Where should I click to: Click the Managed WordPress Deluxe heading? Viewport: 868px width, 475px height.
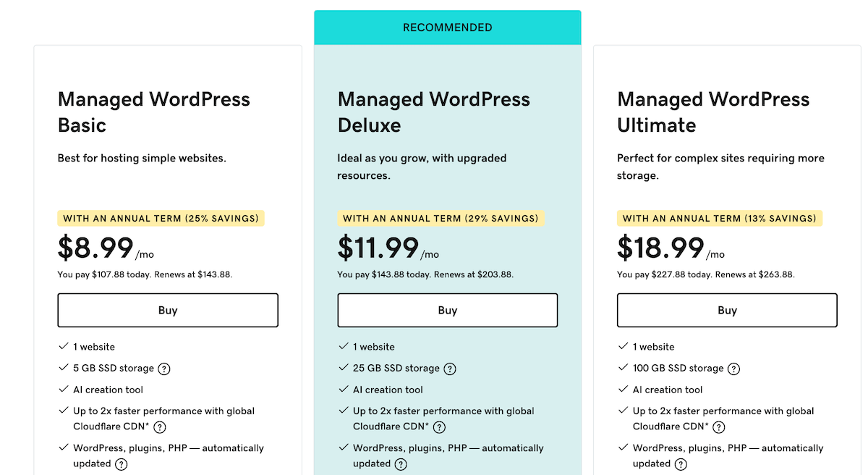434,112
